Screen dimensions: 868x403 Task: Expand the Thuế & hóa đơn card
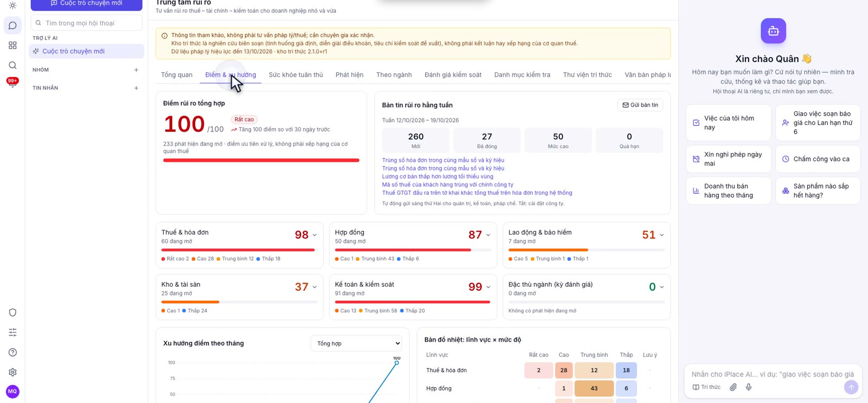[314, 235]
